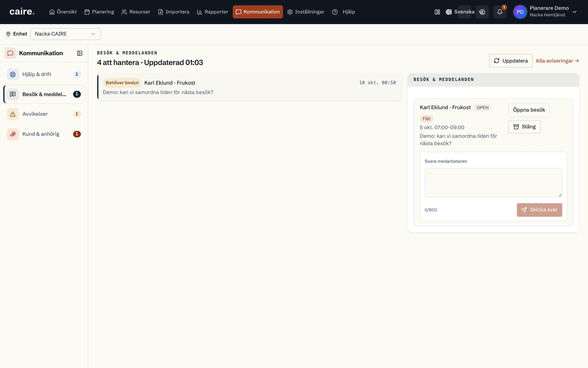Click Skicka svar send button
588x368 pixels.
[539, 210]
